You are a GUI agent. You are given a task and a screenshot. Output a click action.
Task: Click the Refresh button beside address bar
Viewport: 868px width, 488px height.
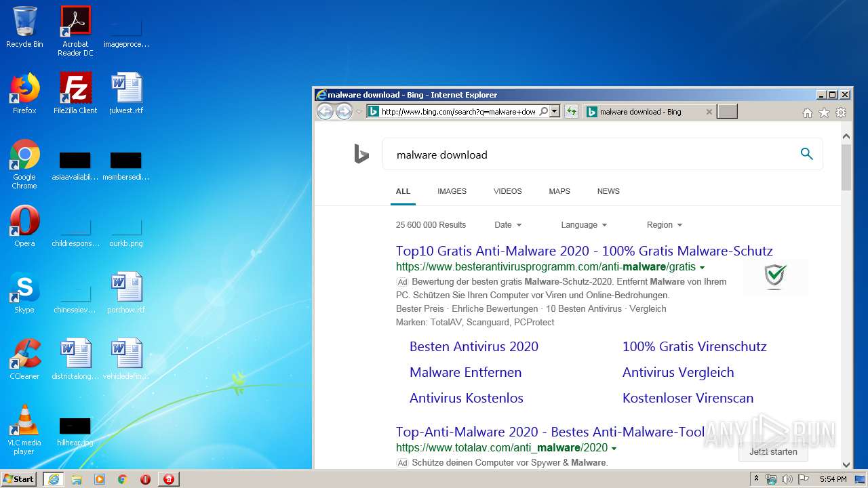pos(572,112)
